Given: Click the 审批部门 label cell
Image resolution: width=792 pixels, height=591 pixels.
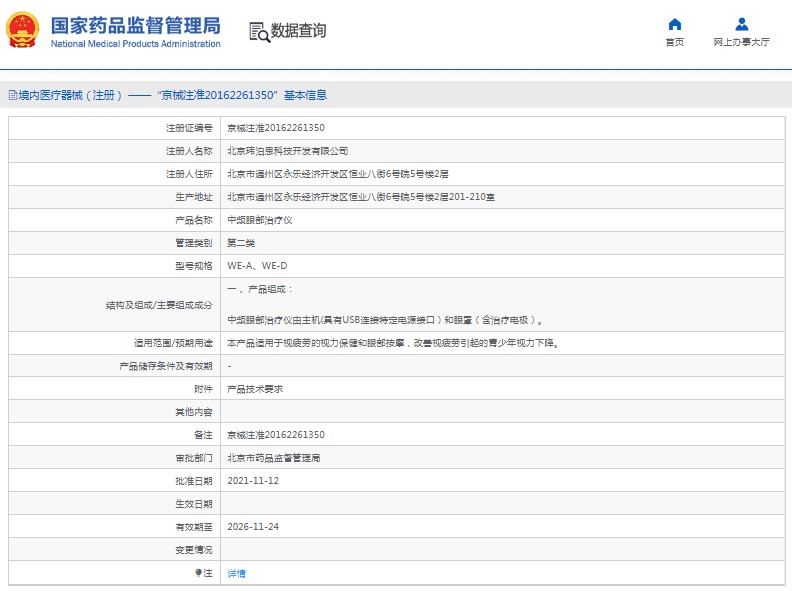Looking at the screenshot, I should point(115,458).
